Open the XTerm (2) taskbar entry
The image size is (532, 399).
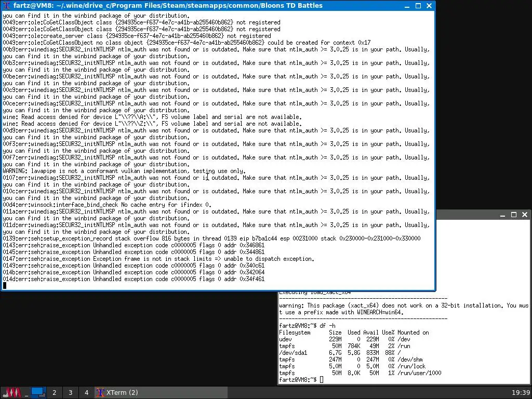click(x=161, y=393)
